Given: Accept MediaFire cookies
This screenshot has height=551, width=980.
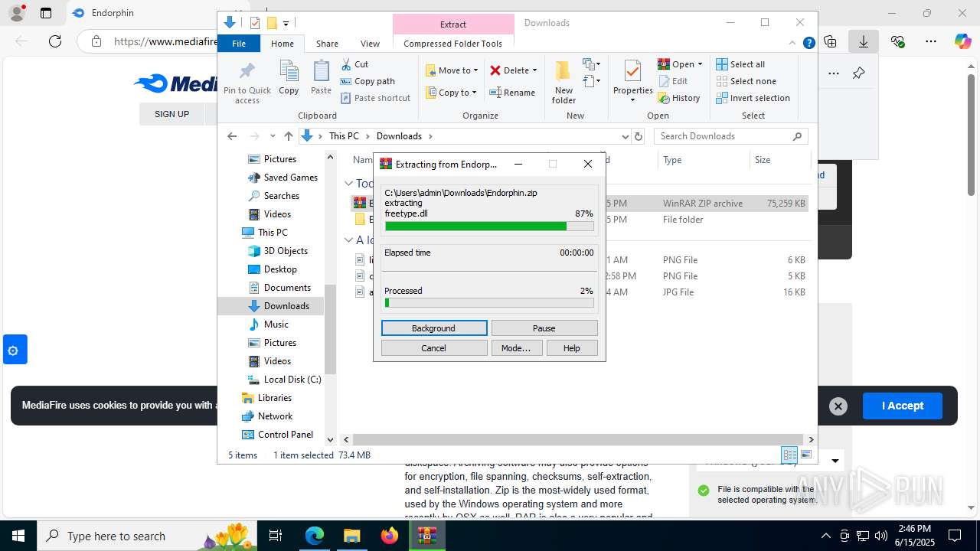Looking at the screenshot, I should pyautogui.click(x=902, y=406).
